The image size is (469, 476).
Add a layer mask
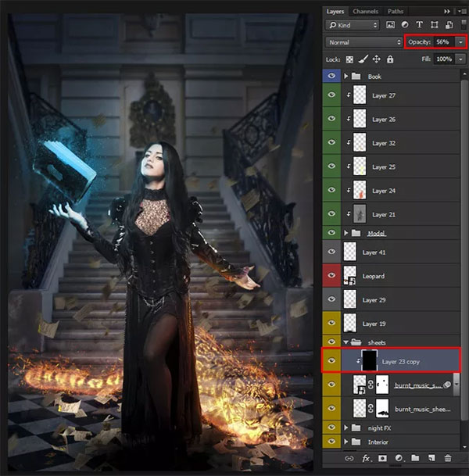coord(382,458)
